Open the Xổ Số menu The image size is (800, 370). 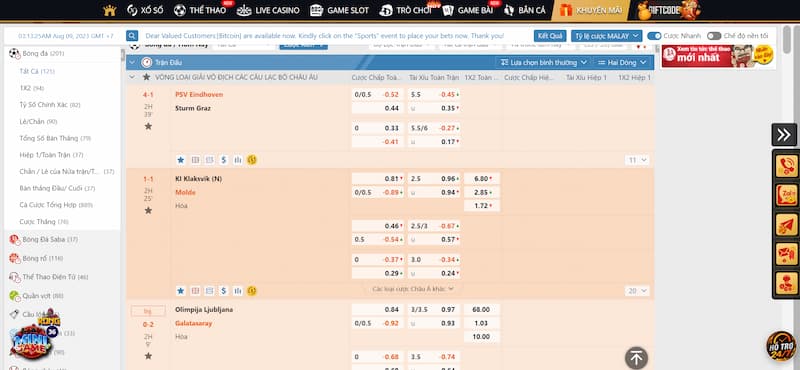point(145,10)
